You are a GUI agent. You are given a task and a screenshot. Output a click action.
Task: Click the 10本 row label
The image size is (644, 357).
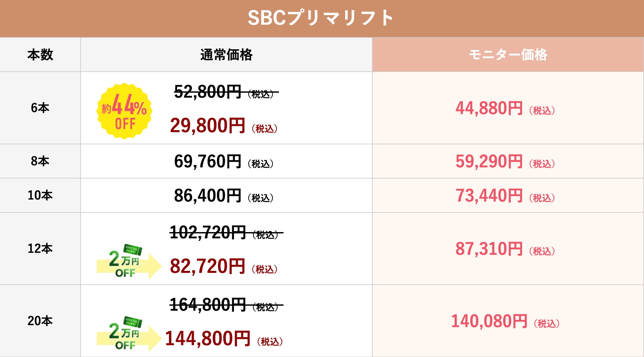(x=40, y=195)
